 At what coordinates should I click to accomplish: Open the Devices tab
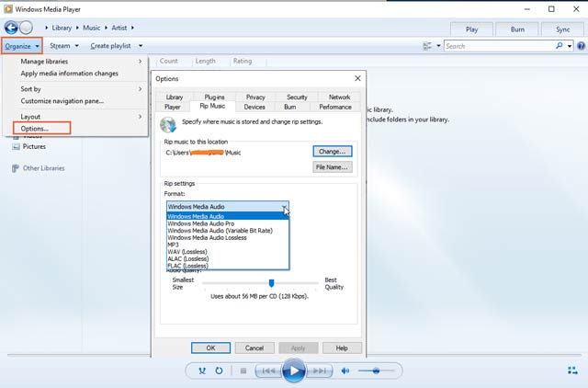pos(254,107)
